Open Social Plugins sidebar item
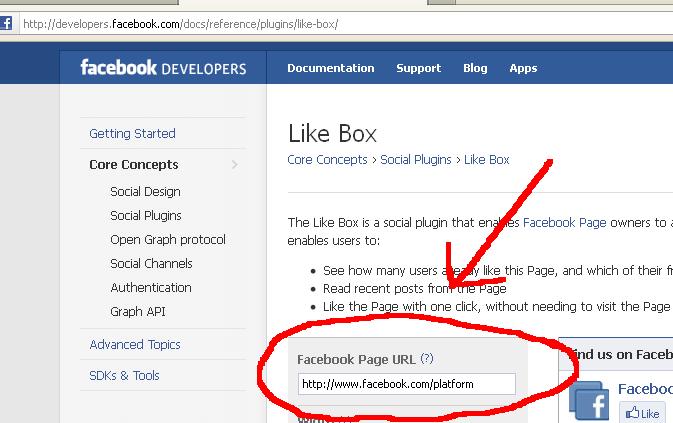The height and width of the screenshot is (423, 673). click(146, 215)
